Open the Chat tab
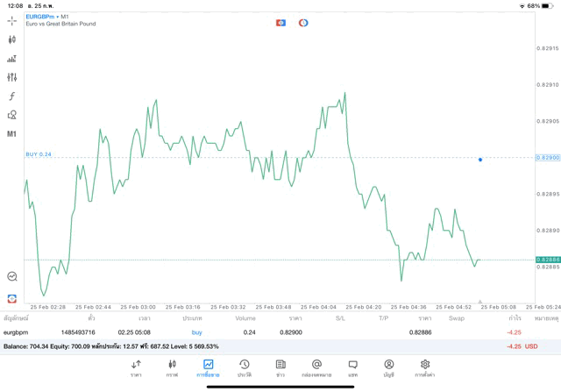Image resolution: width=561 pixels, height=392 pixels. click(x=352, y=367)
